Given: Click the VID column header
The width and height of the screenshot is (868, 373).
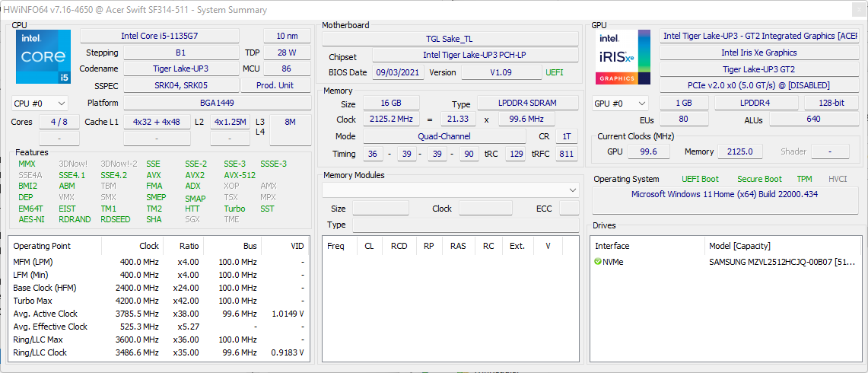Looking at the screenshot, I should coord(285,246).
